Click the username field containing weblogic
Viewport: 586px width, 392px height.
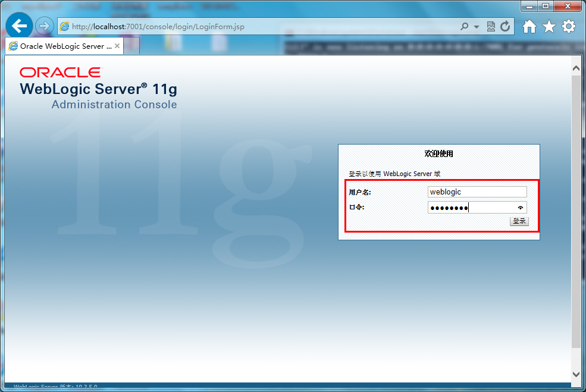(477, 192)
